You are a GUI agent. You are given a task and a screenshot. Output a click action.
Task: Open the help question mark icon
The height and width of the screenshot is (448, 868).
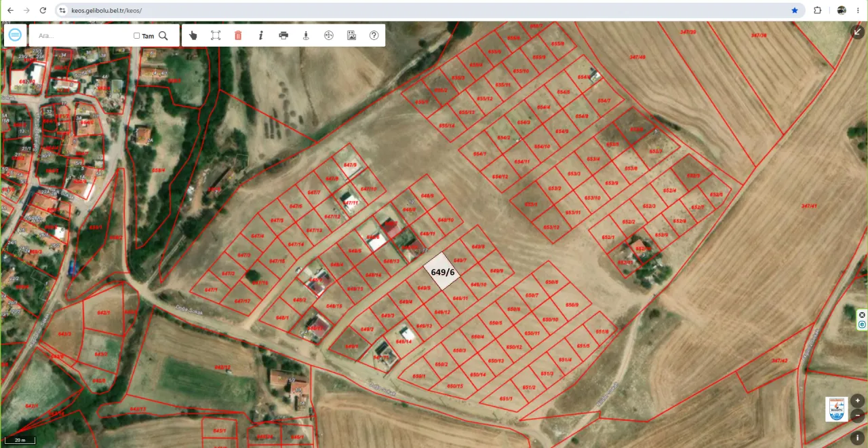click(x=374, y=35)
